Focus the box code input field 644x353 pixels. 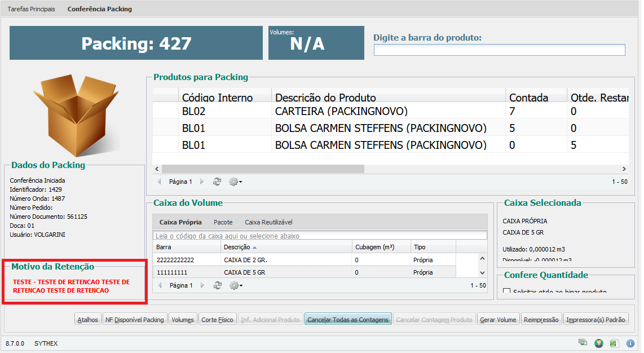[320, 236]
